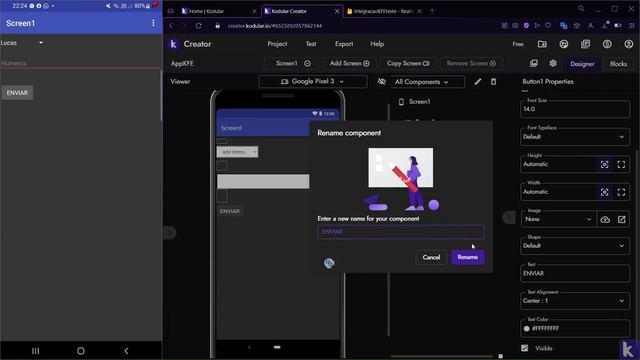Open the Google Pixel 3 device dropdown
This screenshot has height=360, width=640.
coord(313,82)
